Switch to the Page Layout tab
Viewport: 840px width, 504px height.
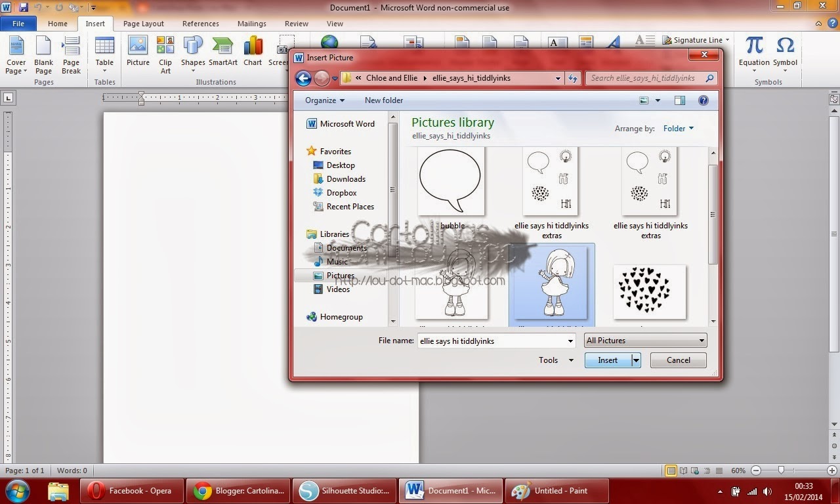144,24
